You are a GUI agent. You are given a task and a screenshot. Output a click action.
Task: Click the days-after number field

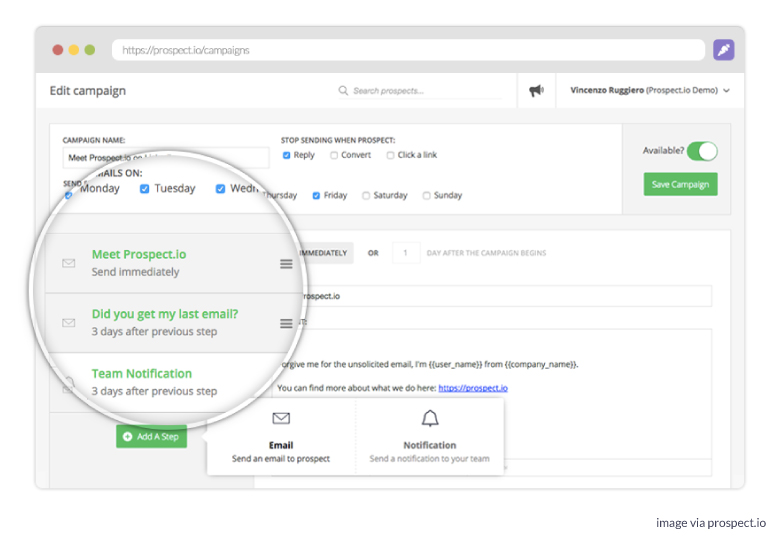pos(405,253)
